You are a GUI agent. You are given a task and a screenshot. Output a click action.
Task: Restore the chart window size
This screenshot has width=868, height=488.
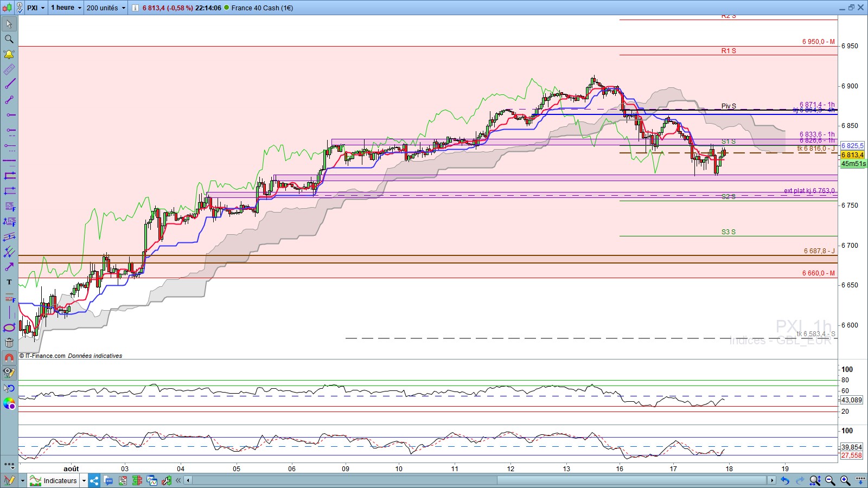(851, 8)
